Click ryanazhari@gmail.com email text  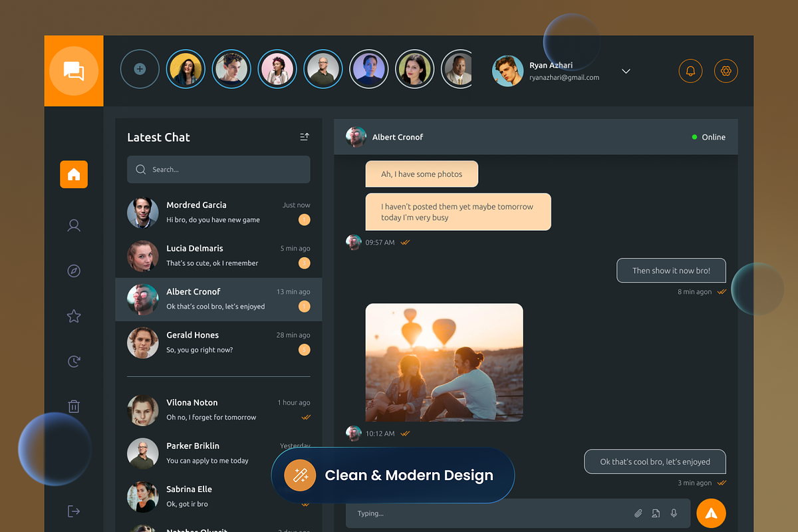tap(564, 78)
